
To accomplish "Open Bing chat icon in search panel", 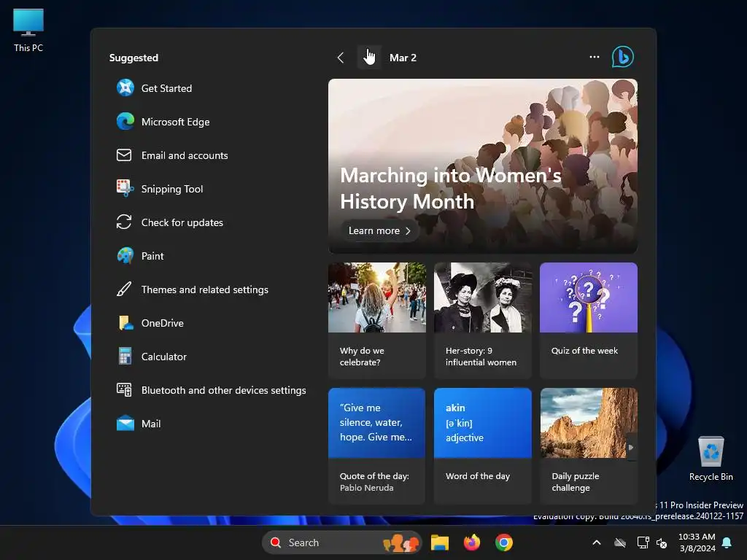I will (623, 57).
